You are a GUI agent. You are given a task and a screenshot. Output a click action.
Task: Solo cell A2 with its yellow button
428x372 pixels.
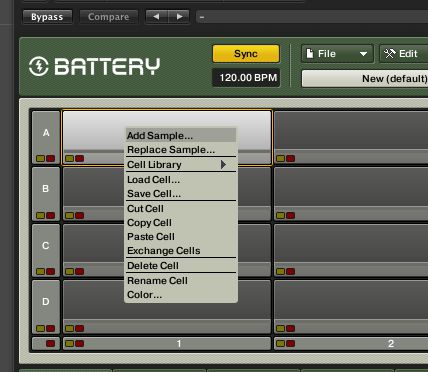coord(280,158)
